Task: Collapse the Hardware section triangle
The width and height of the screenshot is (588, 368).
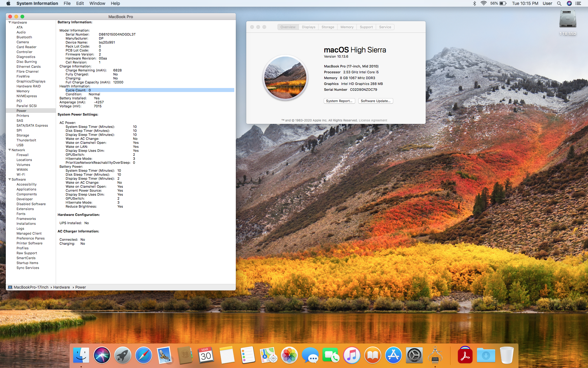Action: click(x=9, y=22)
